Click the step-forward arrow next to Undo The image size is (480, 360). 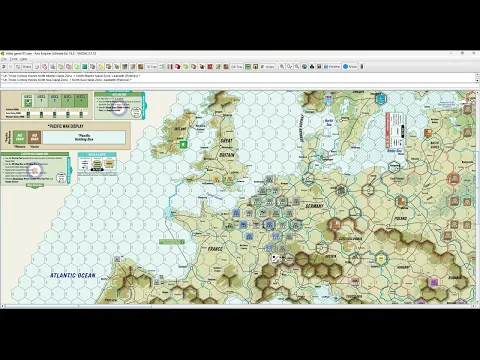11,67
